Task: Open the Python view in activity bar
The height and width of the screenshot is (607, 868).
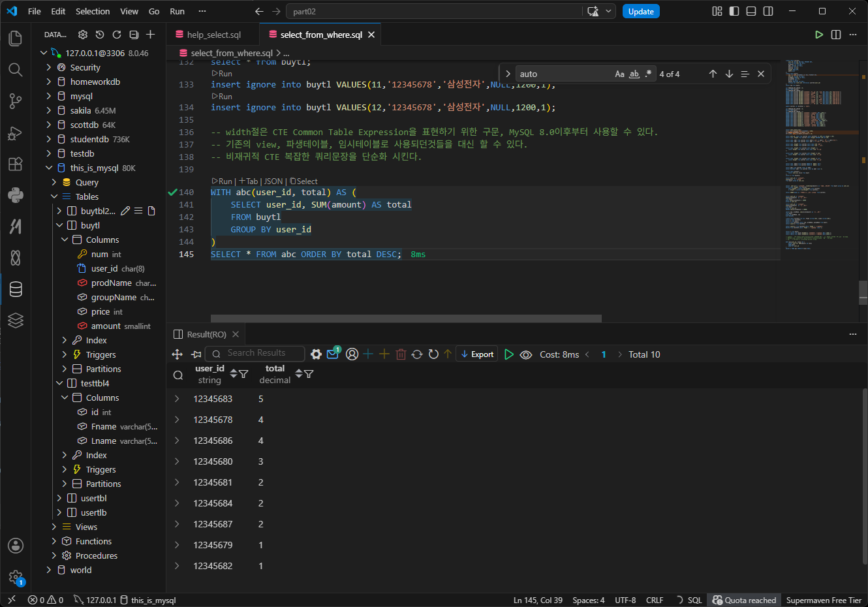Action: (16, 195)
